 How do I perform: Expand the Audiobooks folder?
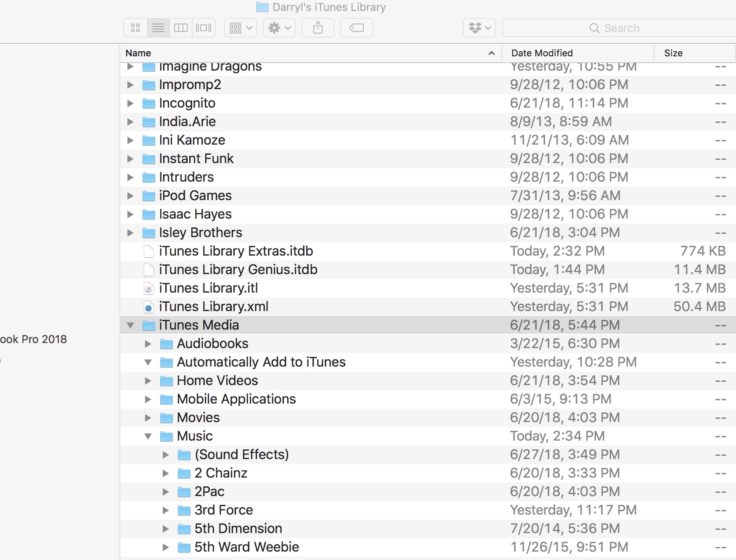148,344
